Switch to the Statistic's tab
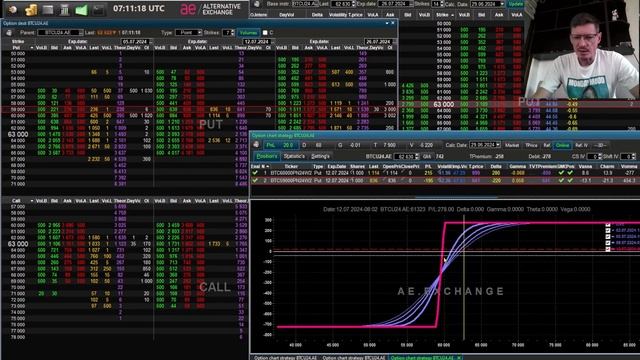Screen dimensions: 640x360 (x=294, y=157)
